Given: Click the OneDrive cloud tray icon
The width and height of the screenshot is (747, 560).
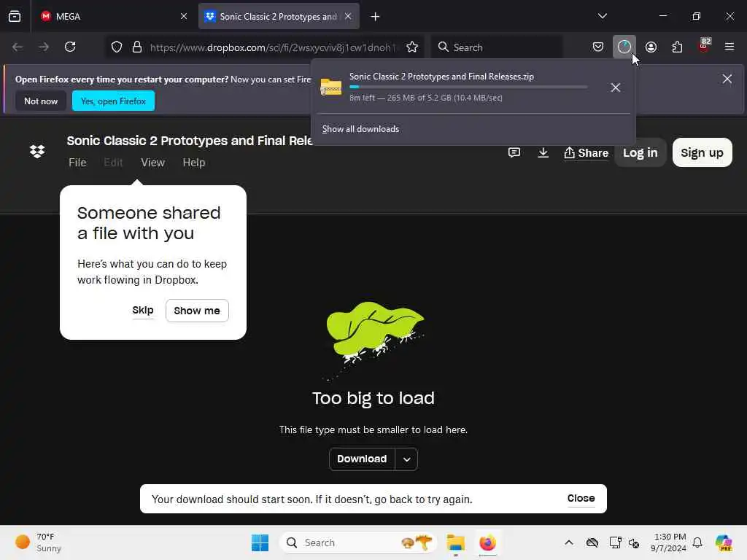Looking at the screenshot, I should pos(592,542).
